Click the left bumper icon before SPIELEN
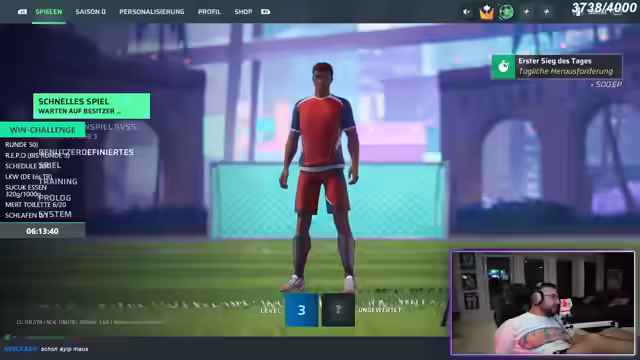The width and height of the screenshot is (640, 360). coord(22,12)
